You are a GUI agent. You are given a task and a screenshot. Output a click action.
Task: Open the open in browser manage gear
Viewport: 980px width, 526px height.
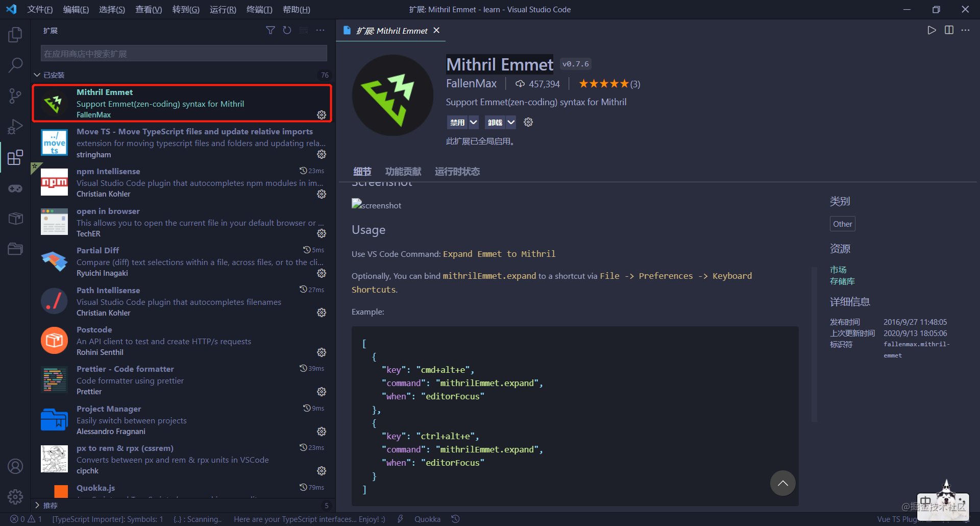point(322,233)
